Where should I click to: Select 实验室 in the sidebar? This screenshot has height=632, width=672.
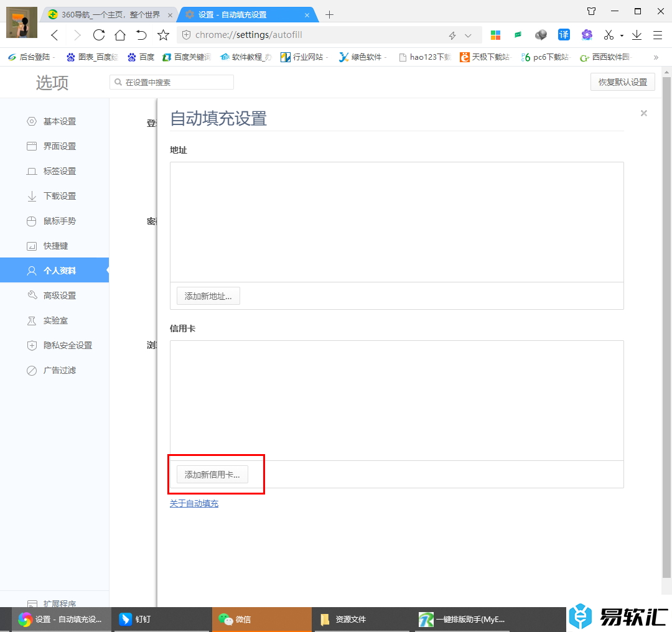click(54, 320)
